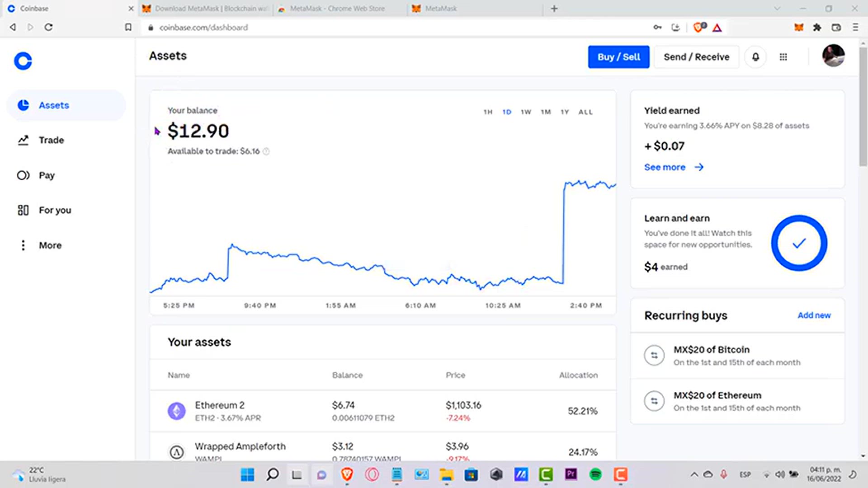Open the MetaMask fox extension

[799, 28]
